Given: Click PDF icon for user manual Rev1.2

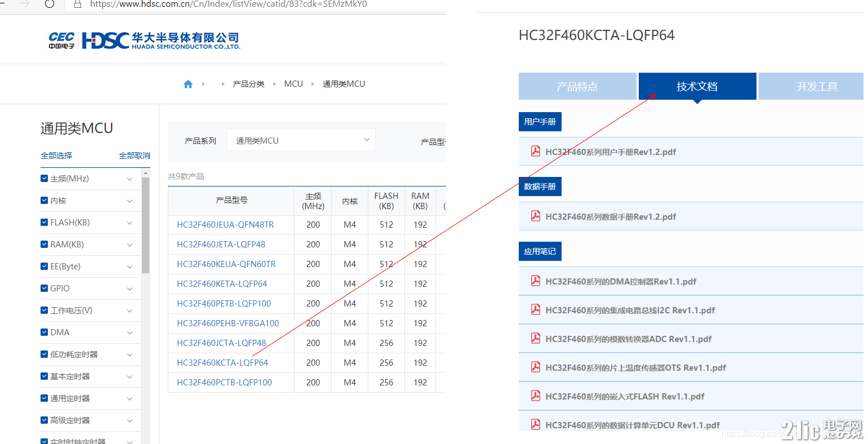Looking at the screenshot, I should (x=536, y=151).
